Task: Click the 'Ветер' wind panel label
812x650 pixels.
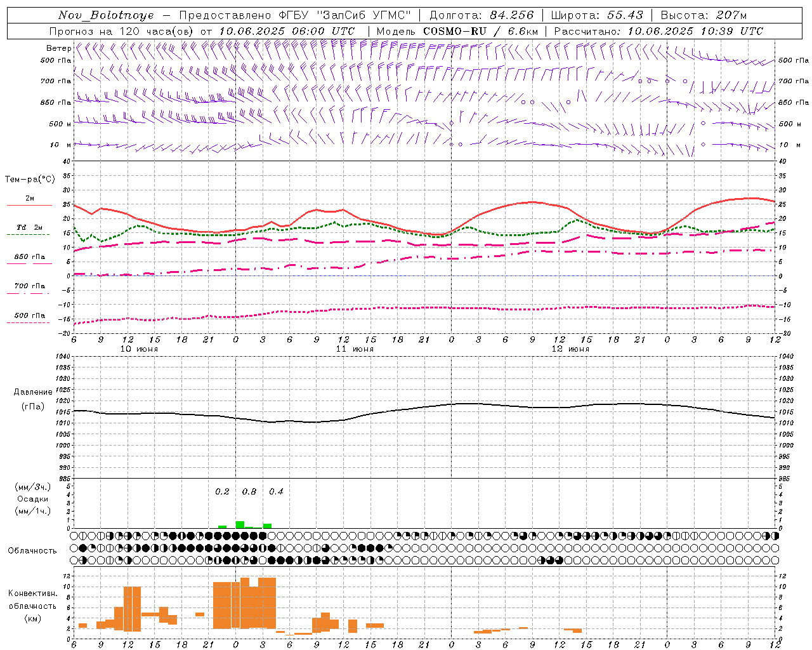Action: [x=58, y=48]
